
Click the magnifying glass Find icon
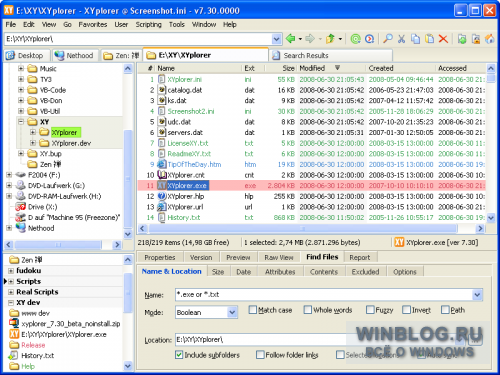[x=388, y=39]
